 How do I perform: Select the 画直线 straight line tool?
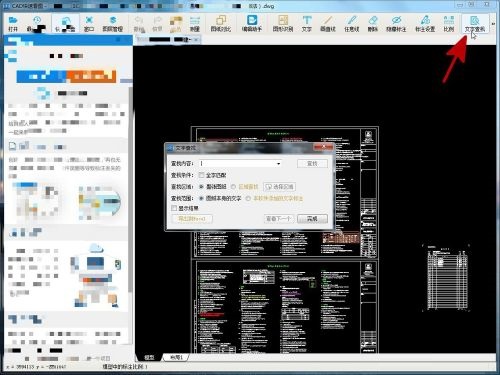(328, 24)
